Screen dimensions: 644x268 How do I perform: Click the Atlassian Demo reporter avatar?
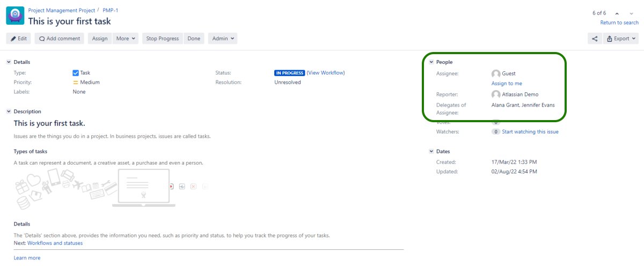point(496,94)
